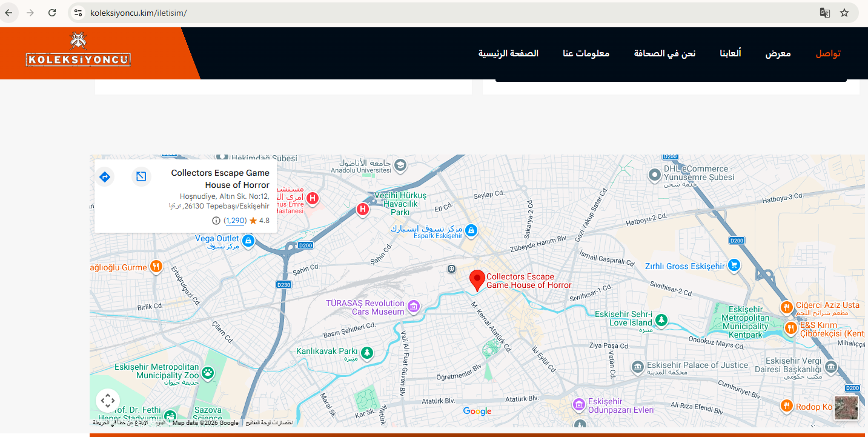Select the Eskişehir Sehr-i Love Island marker

(x=662, y=319)
